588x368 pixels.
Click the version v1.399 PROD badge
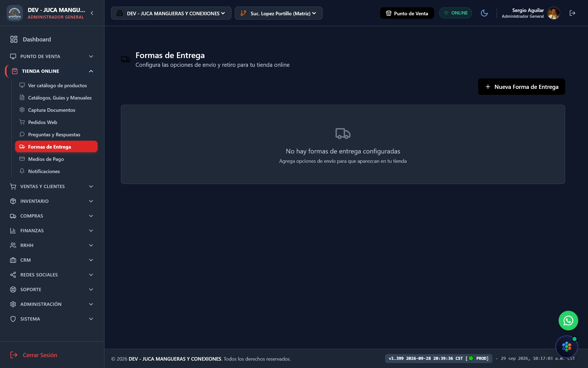point(439,358)
